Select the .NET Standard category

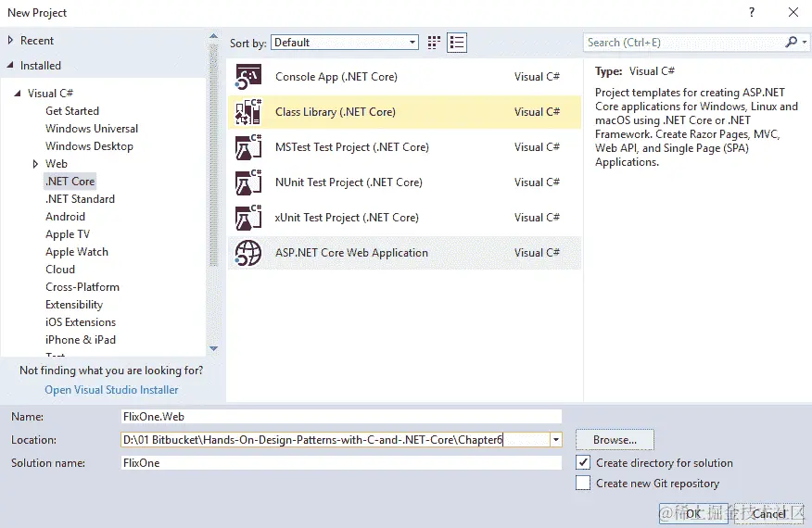(x=80, y=199)
